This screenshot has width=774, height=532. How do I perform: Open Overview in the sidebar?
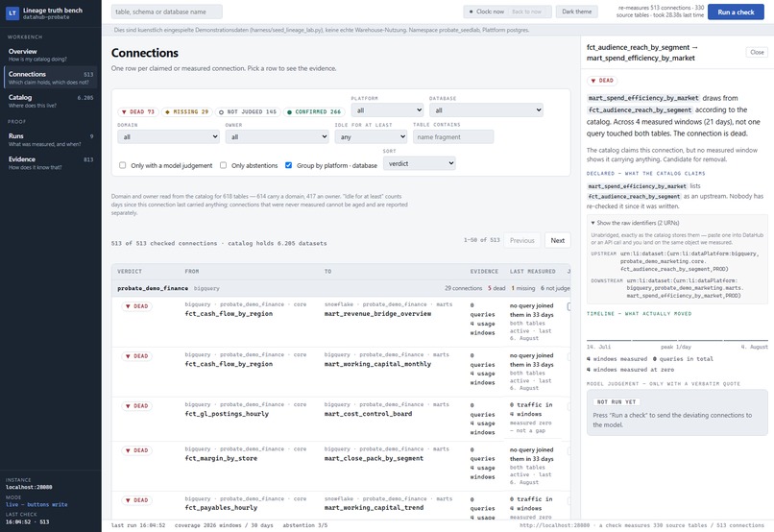50,55
